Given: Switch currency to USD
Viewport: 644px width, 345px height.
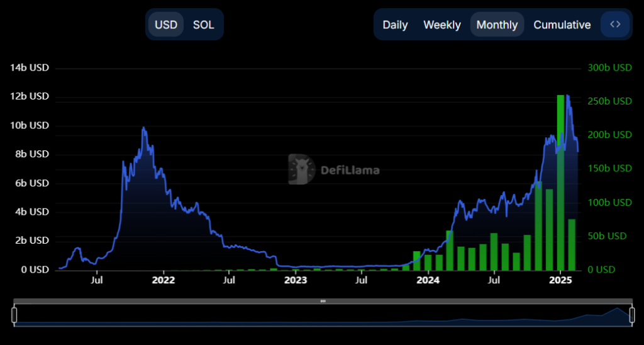Looking at the screenshot, I should coord(166,25).
